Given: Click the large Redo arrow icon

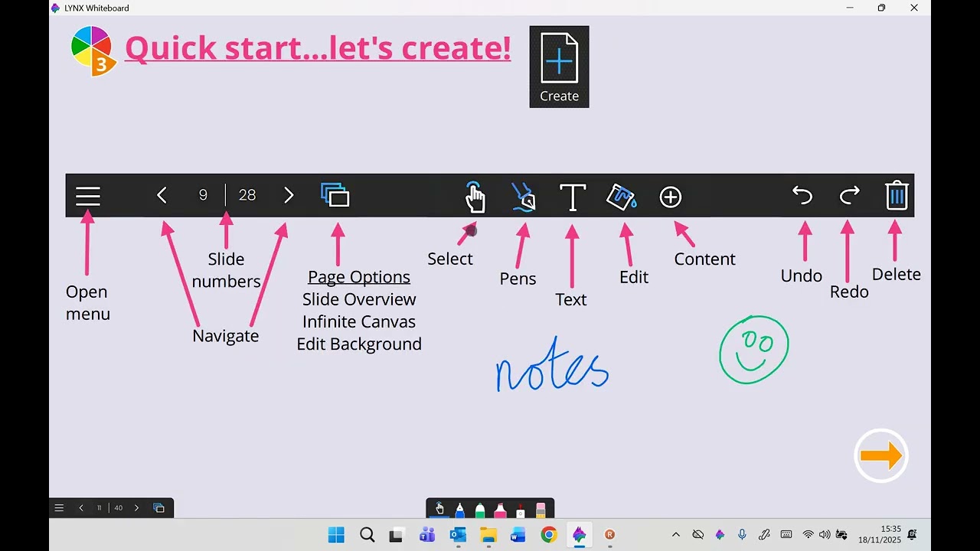Looking at the screenshot, I should point(850,196).
